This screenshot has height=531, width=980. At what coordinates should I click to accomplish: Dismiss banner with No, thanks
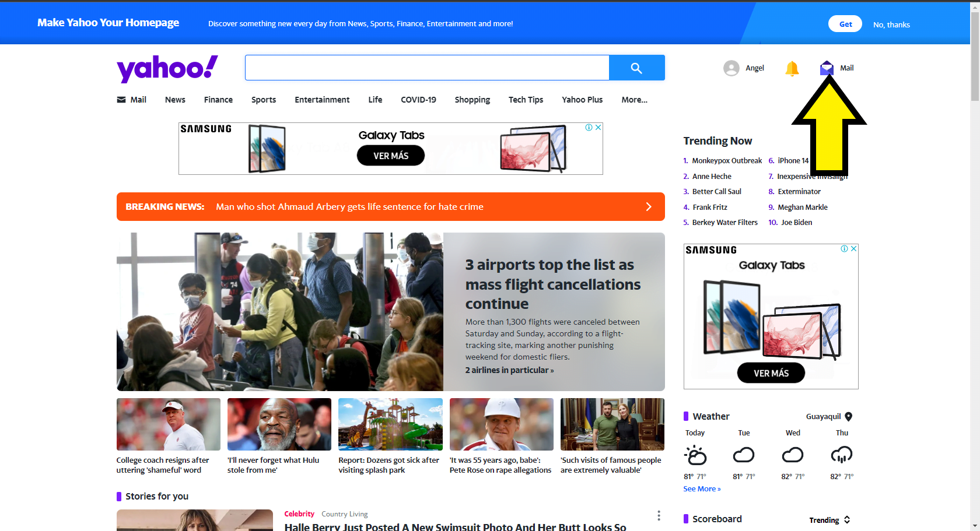[x=891, y=24]
